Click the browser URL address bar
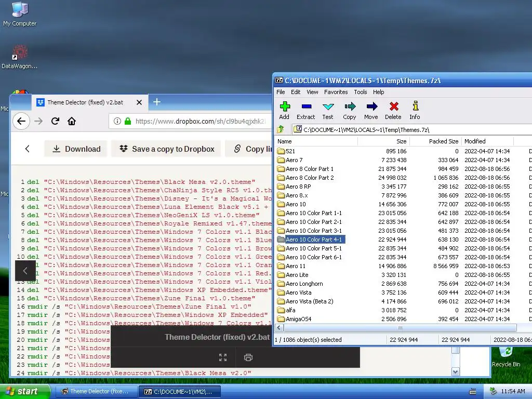 pyautogui.click(x=191, y=121)
